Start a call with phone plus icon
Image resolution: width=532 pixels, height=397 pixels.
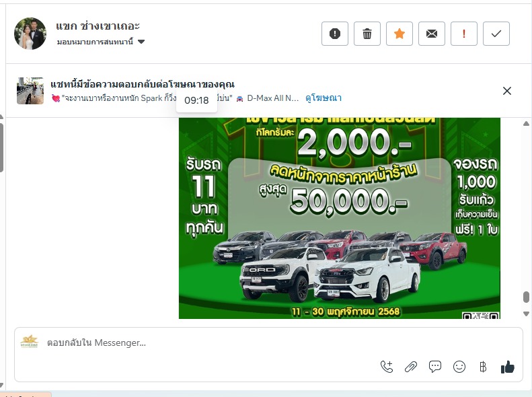click(387, 367)
